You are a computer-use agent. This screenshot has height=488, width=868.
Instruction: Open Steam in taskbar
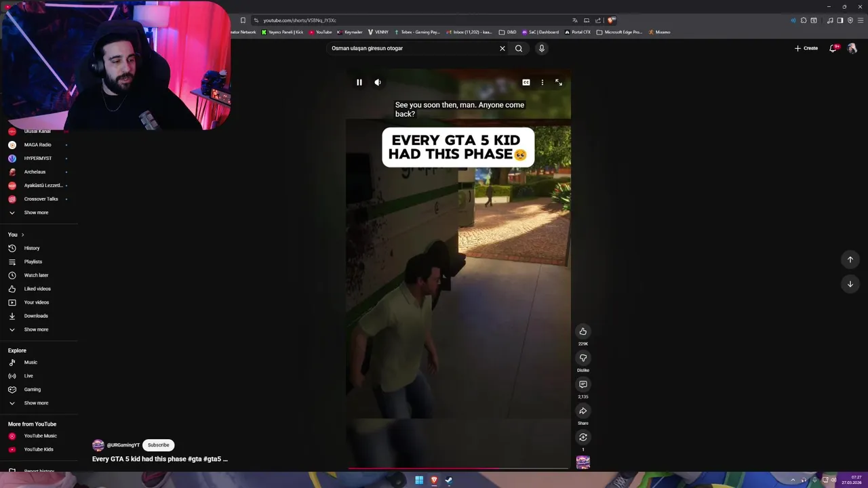pos(449,481)
